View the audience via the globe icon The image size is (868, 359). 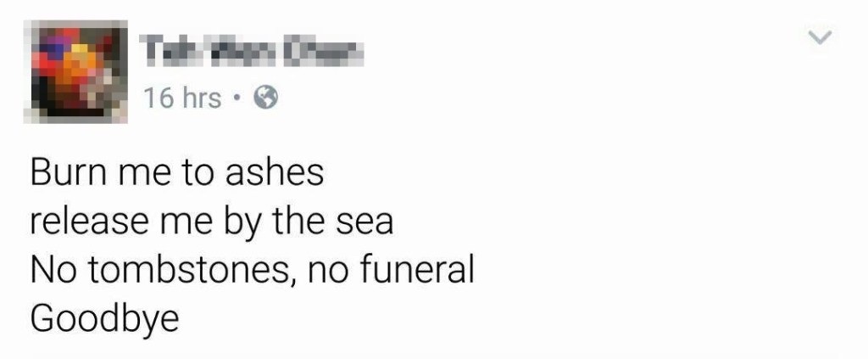[x=266, y=99]
